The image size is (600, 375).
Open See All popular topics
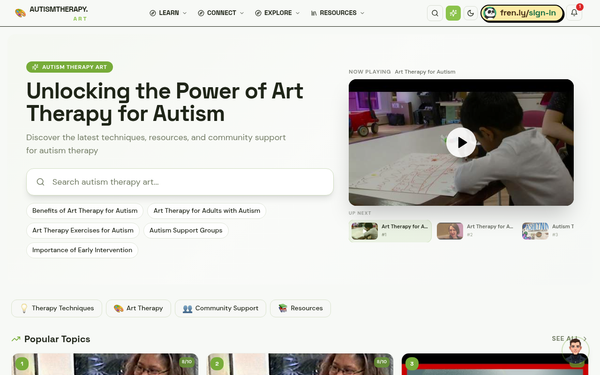click(x=569, y=339)
